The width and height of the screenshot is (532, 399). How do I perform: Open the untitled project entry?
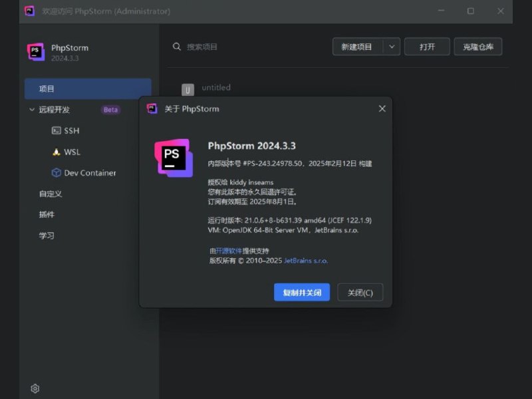(216, 88)
